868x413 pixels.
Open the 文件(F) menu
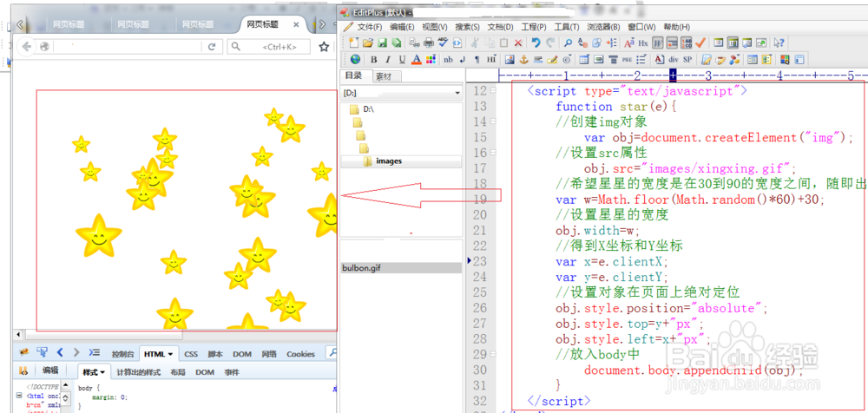coord(369,27)
